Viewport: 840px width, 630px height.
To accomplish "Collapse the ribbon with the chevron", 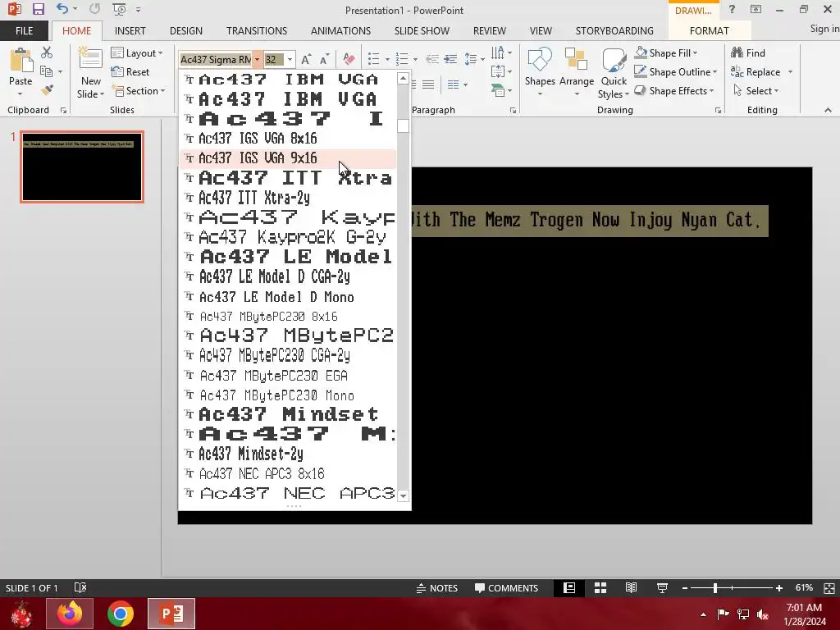I will coord(828,110).
